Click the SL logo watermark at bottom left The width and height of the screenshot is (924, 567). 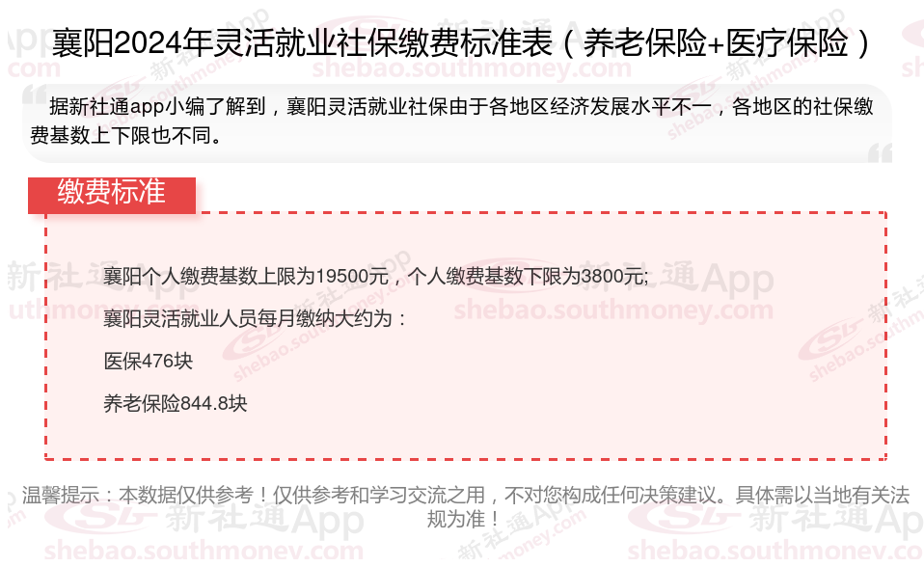[99, 518]
